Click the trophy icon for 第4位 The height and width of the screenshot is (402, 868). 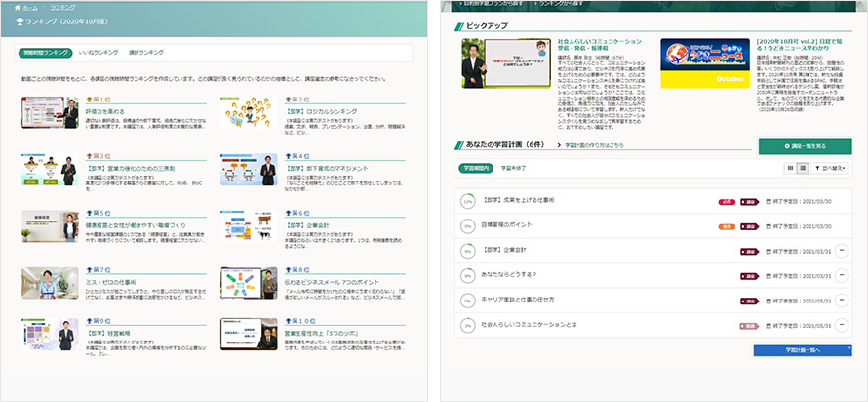coord(288,157)
